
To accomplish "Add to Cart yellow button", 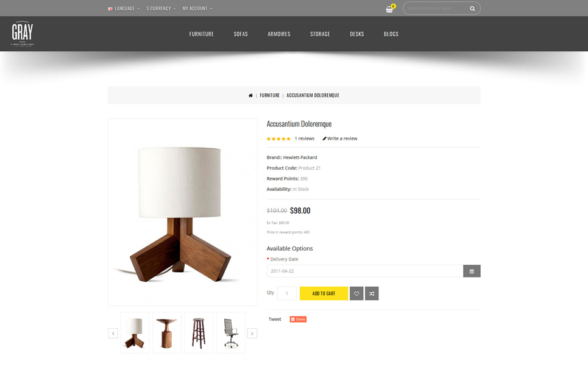I will coord(324,293).
